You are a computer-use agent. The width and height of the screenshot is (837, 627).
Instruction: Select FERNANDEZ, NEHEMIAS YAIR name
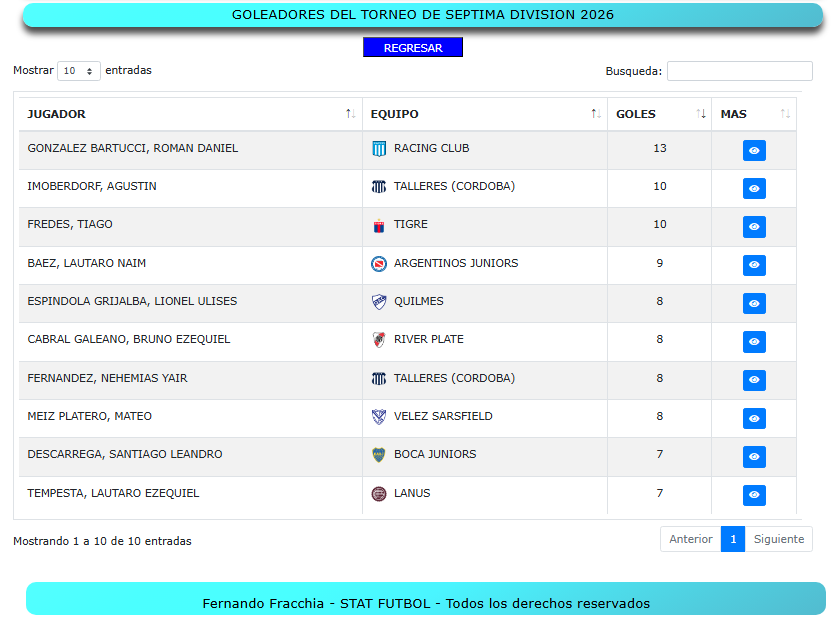point(107,378)
